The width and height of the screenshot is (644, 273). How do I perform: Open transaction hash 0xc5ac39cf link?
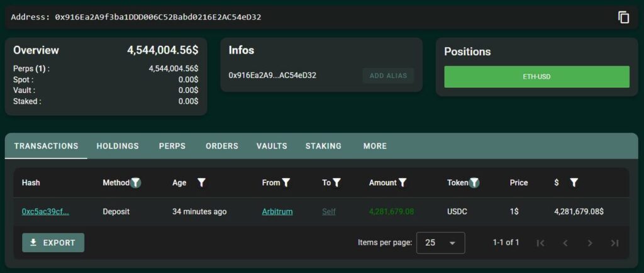[45, 211]
